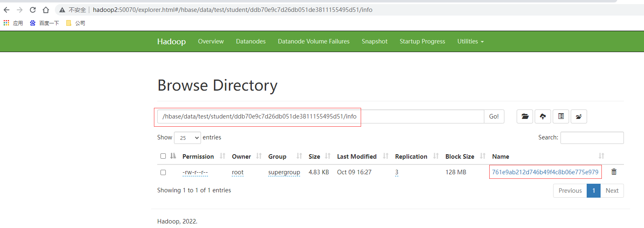
Task: Open the Datanodes tab
Action: (x=251, y=41)
